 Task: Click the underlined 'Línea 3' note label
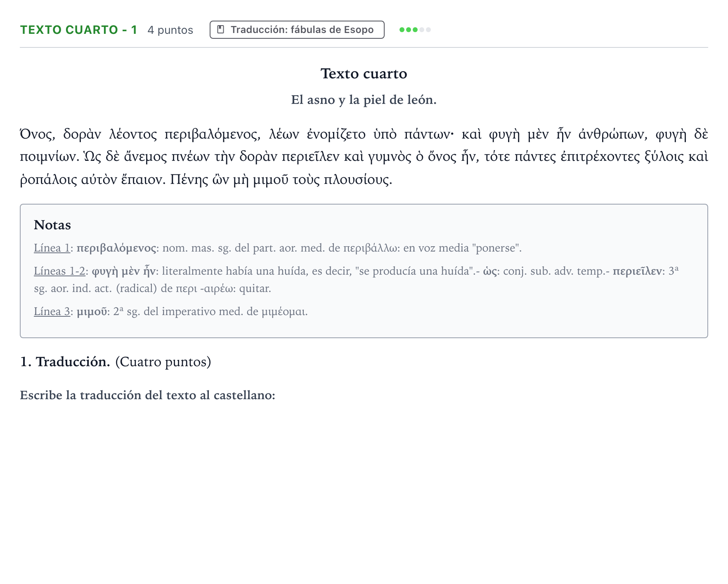pos(52,311)
